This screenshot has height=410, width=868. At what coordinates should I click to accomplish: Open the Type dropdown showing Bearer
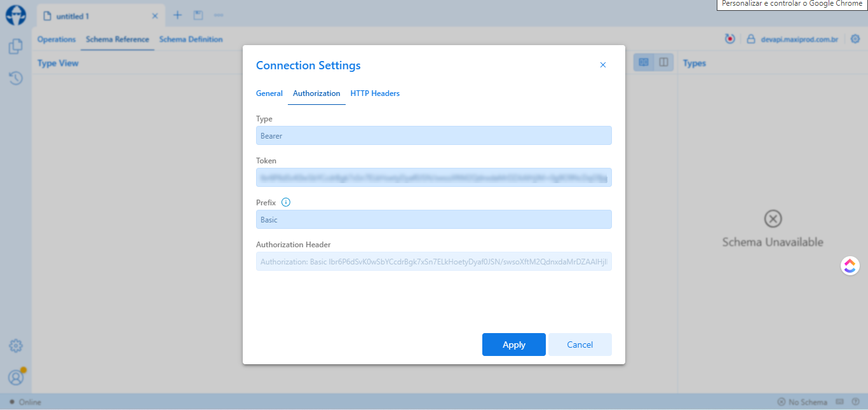[x=433, y=135]
